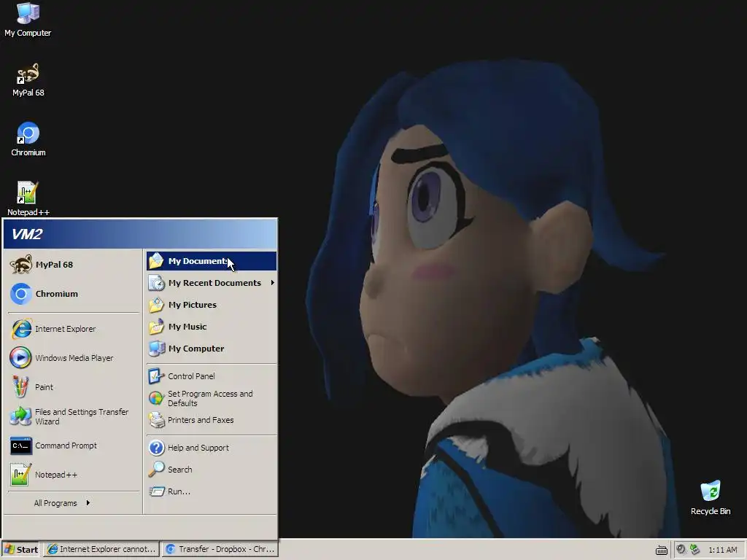The height and width of the screenshot is (560, 747).
Task: Launch Notepad++ from Start menu
Action: point(74,475)
